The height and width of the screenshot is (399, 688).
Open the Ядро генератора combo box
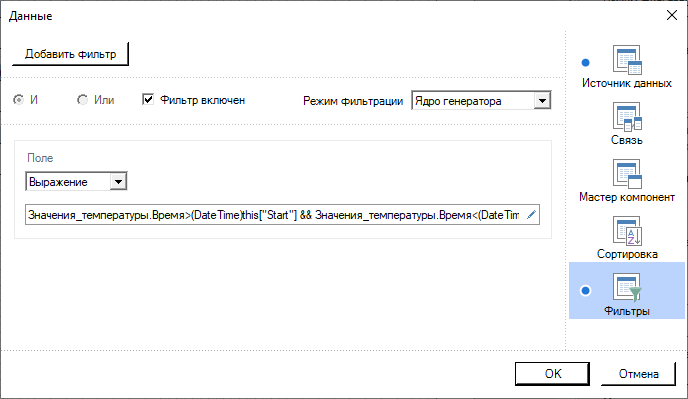click(x=481, y=101)
